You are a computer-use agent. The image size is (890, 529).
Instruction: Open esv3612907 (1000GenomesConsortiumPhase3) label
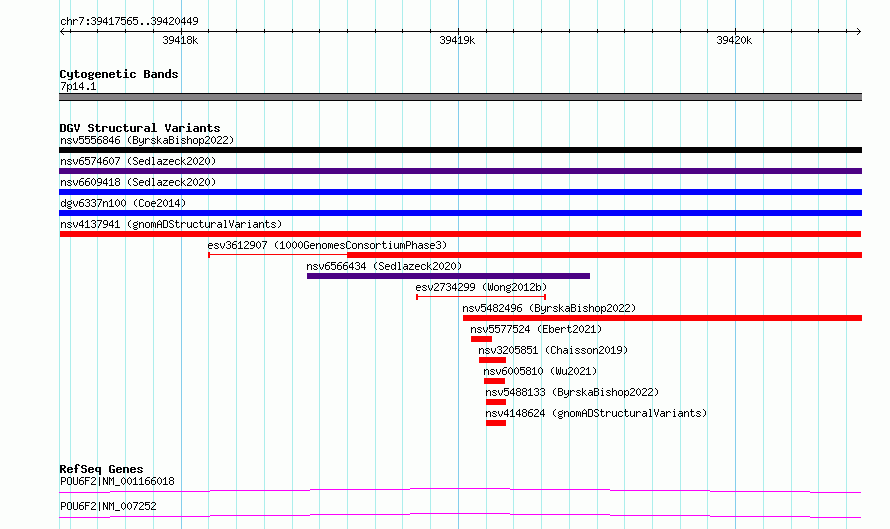coord(327,245)
